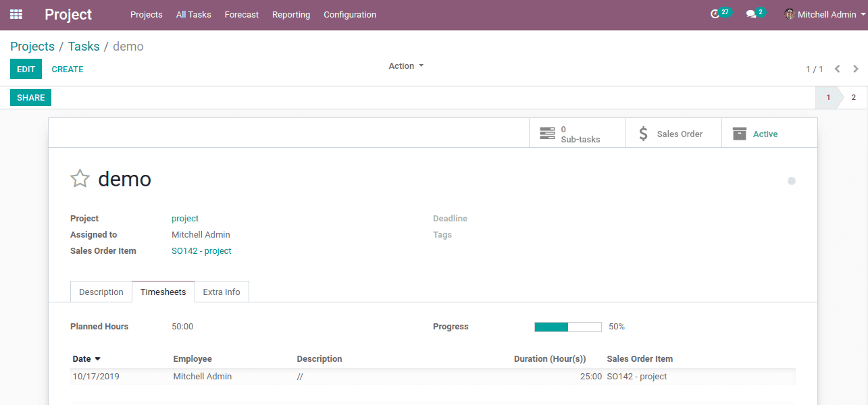Click the EDIT button
868x405 pixels.
(x=26, y=69)
